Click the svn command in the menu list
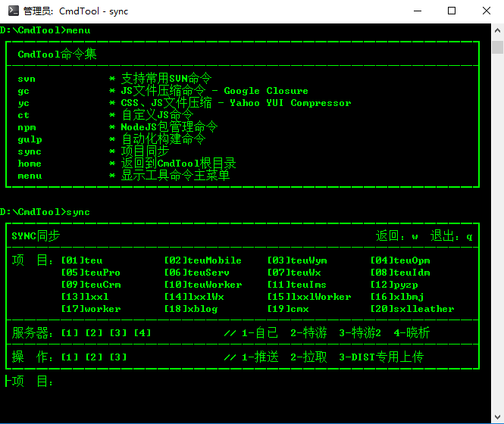 point(27,79)
